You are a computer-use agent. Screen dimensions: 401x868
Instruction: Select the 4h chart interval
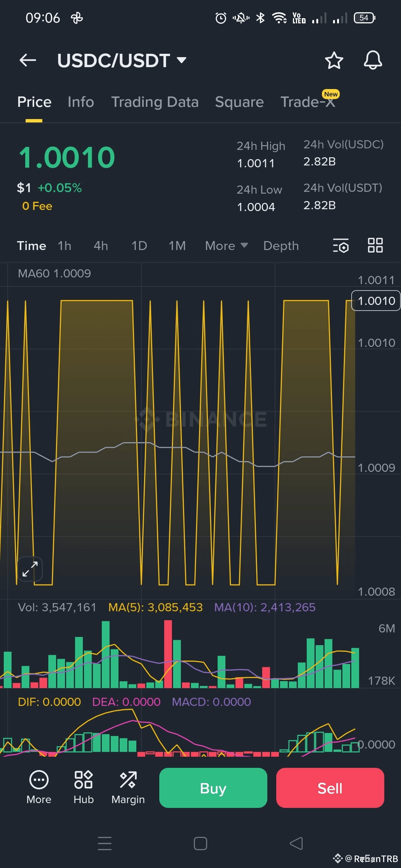[x=101, y=246]
